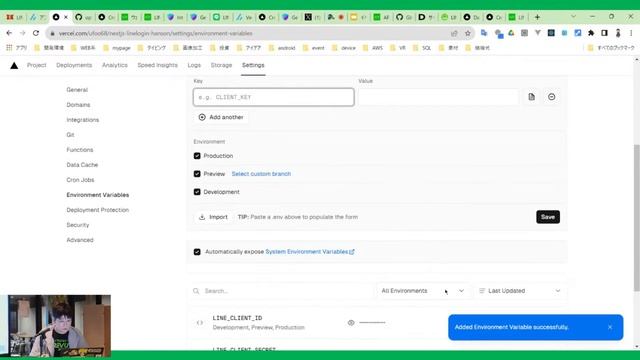Open Functions settings in the sidebar
Image resolution: width=640 pixels, height=360 pixels.
coord(80,150)
